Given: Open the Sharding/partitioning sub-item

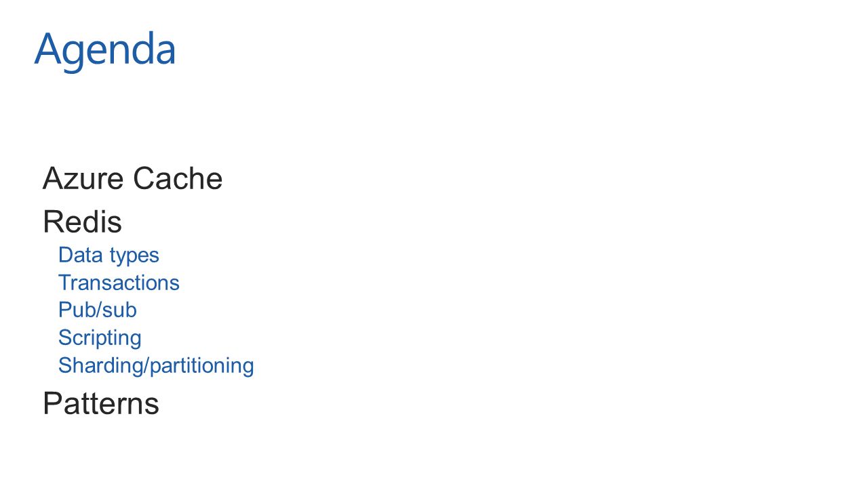Looking at the screenshot, I should coord(156,366).
